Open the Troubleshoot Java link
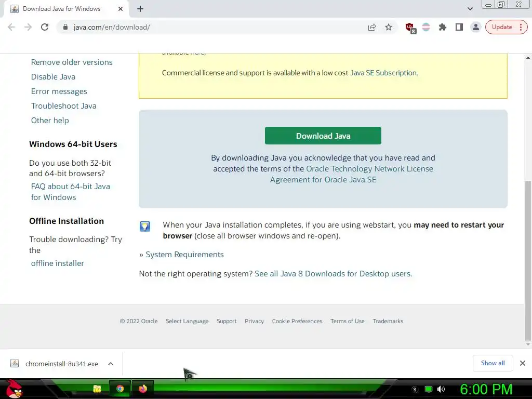532x399 pixels. 64,106
